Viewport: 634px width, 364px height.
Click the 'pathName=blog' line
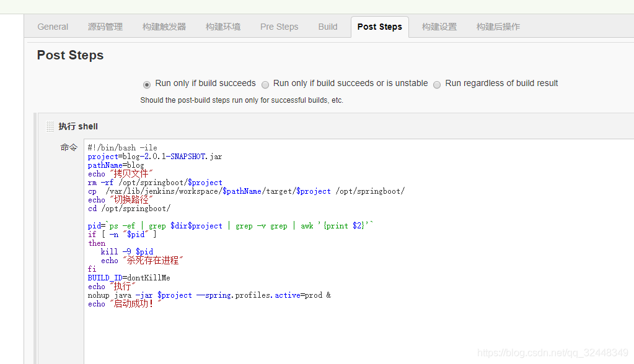(x=116, y=165)
